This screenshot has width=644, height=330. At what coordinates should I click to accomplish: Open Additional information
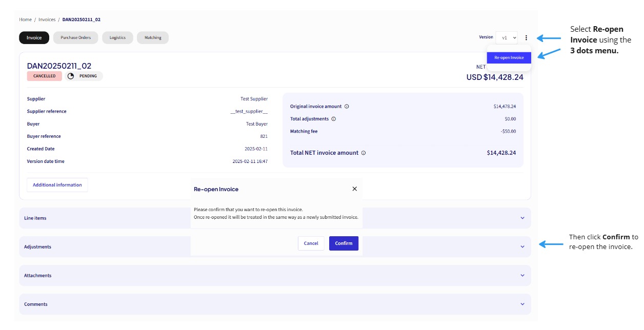57,185
